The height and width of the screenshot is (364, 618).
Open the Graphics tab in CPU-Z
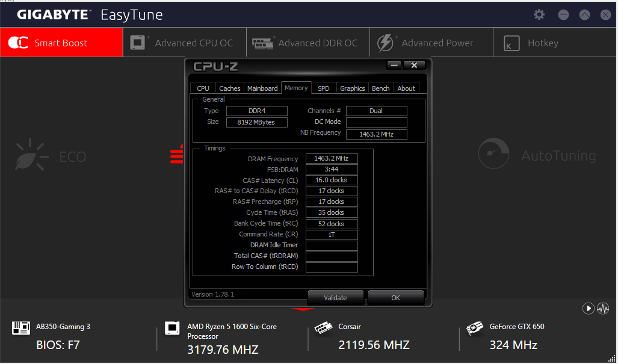353,88
